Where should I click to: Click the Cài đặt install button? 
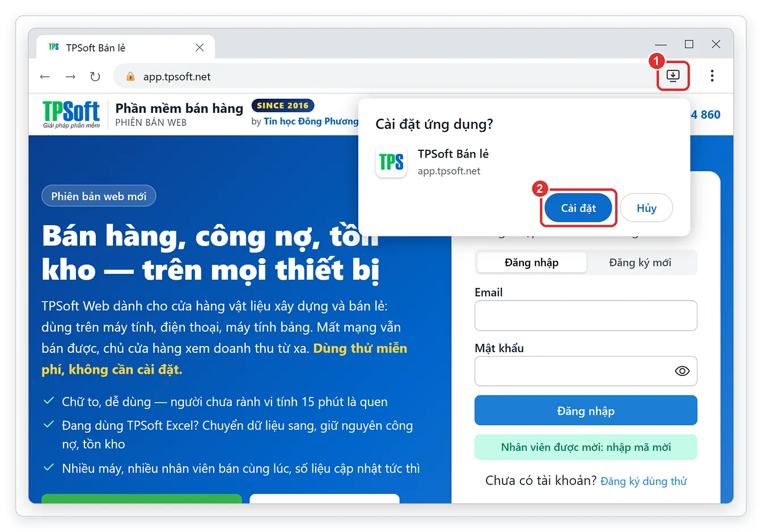pos(578,208)
